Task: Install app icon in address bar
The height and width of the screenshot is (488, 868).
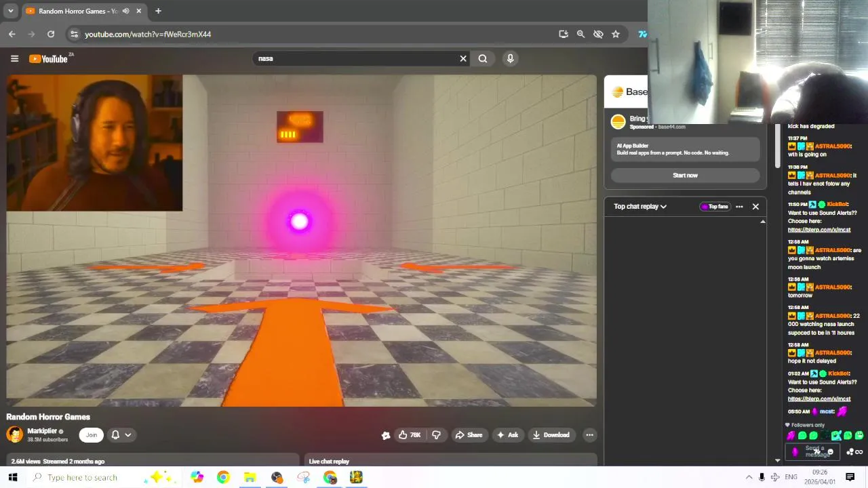Action: pos(564,34)
